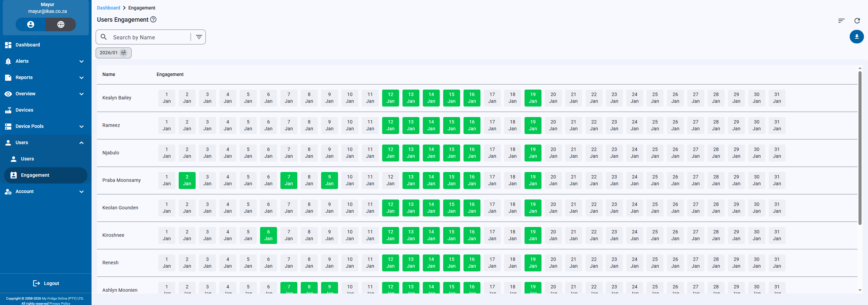
Task: Open the filter icon in search box
Action: click(x=199, y=37)
